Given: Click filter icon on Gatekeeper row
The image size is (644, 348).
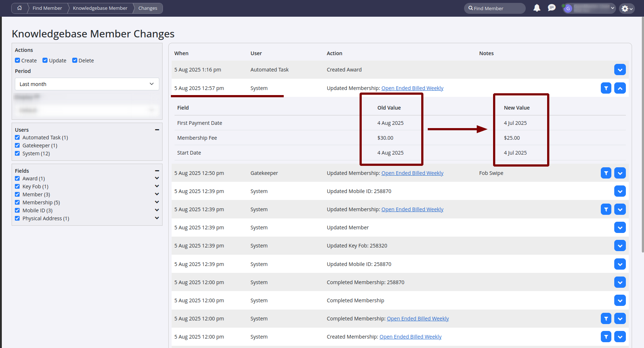Looking at the screenshot, I should (606, 173).
